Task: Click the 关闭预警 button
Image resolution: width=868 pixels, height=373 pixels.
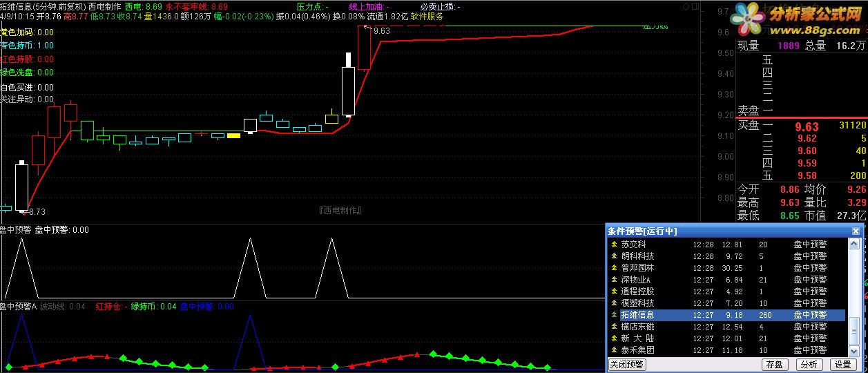Action: 627,364
